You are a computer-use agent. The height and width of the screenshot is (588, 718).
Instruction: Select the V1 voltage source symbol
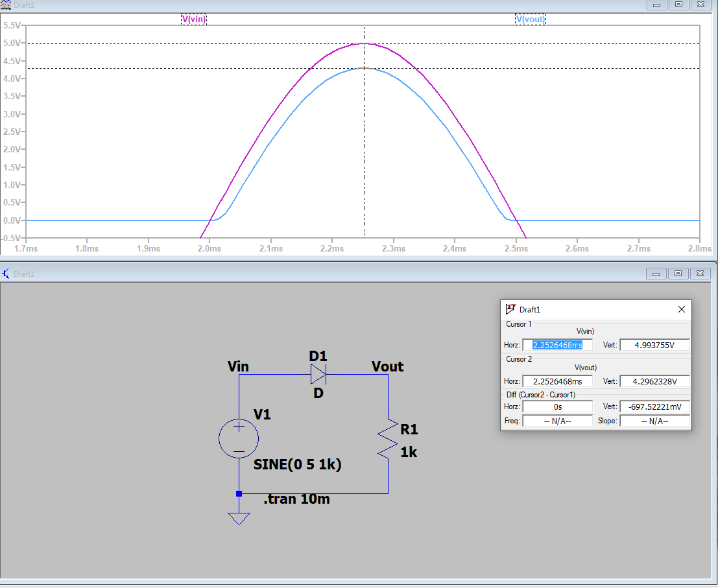[239, 439]
